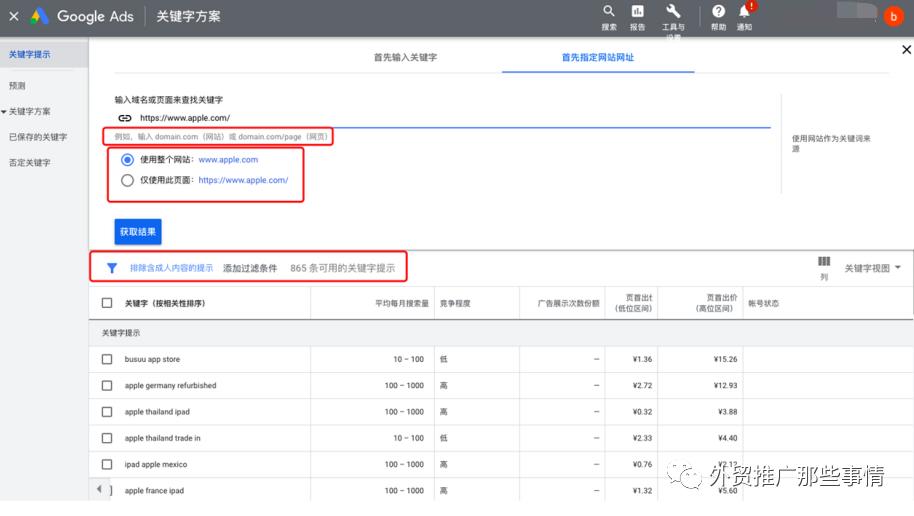This screenshot has height=516, width=914.
Task: Click the https://www.apple.com/ page link
Action: [x=243, y=180]
